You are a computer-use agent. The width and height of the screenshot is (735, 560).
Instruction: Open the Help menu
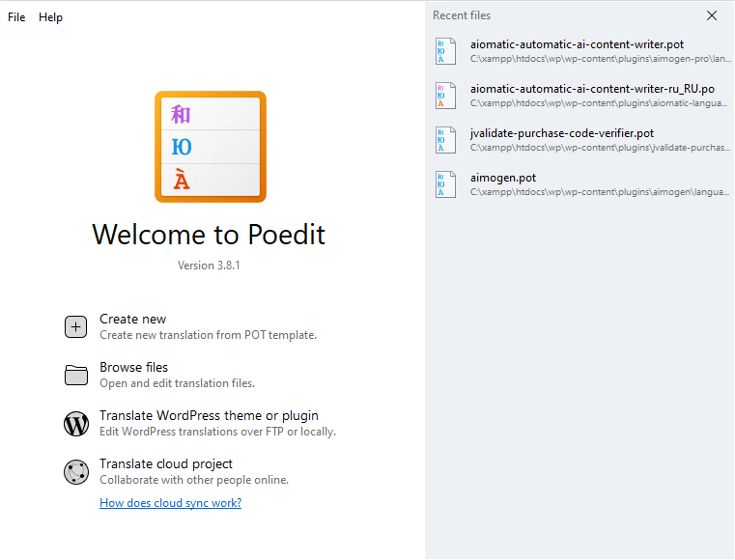50,17
